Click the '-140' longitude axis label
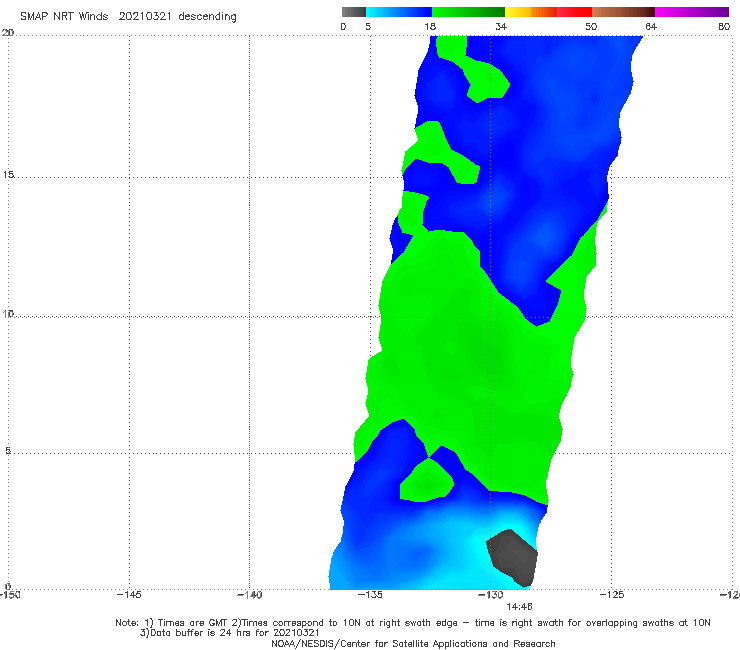 coord(249,594)
